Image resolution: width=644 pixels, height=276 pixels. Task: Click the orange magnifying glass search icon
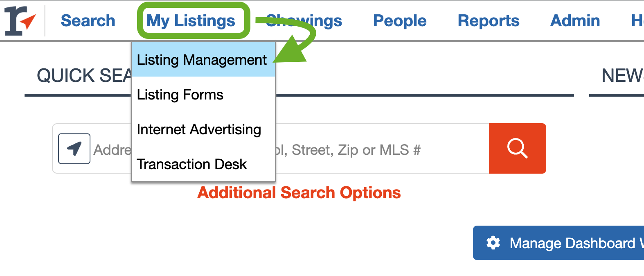(517, 148)
